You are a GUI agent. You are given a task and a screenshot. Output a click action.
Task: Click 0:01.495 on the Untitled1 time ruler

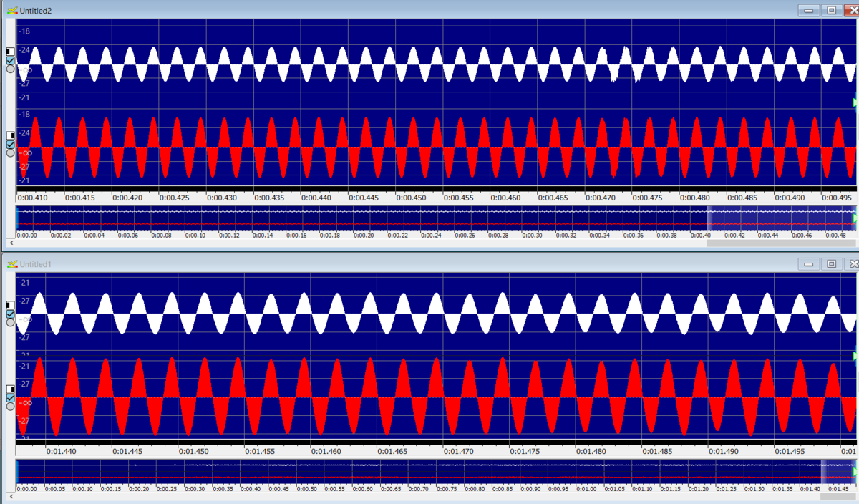[x=790, y=451]
